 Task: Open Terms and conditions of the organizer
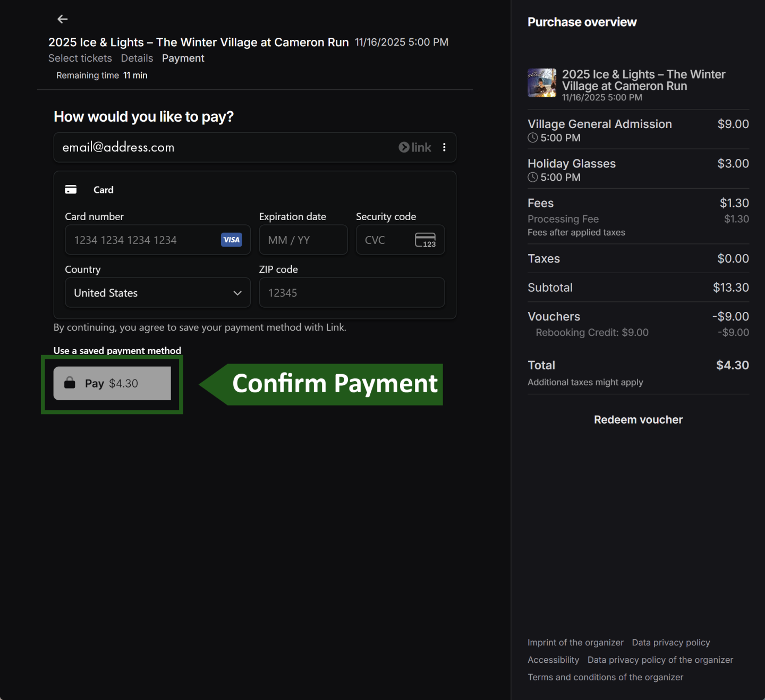[x=605, y=677]
